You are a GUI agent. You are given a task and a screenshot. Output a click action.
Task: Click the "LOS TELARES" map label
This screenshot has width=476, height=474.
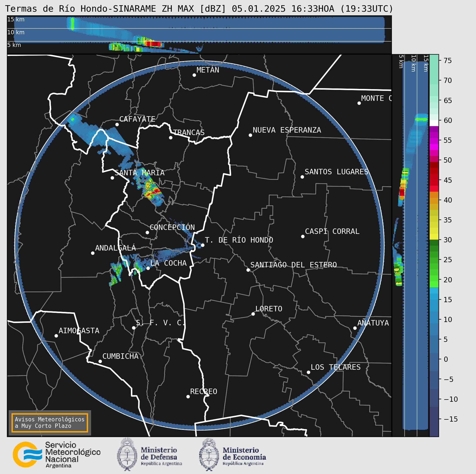click(336, 367)
